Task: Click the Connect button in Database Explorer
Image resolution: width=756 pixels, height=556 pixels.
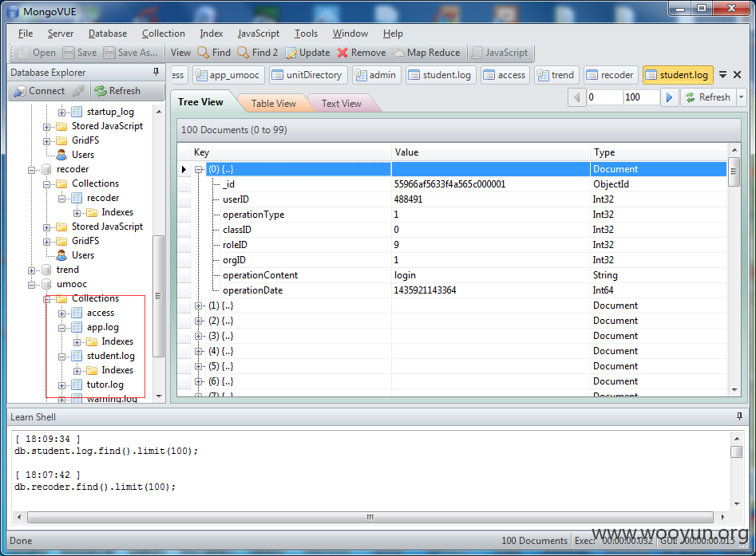Action: (x=39, y=91)
